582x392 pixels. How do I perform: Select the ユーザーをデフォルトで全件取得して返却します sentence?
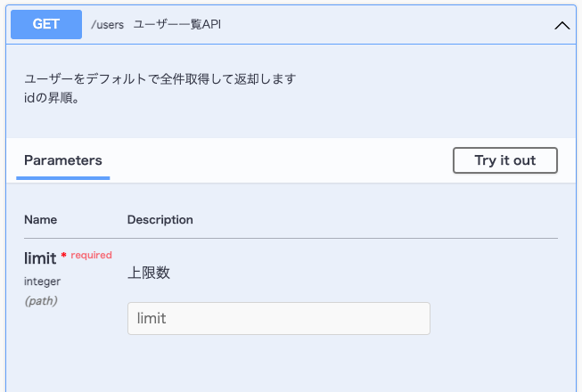(160, 79)
